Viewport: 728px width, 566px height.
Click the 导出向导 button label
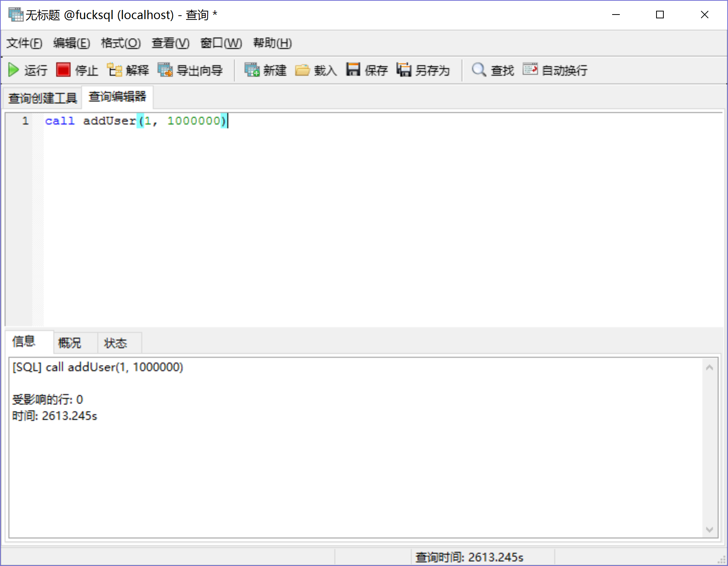(200, 70)
